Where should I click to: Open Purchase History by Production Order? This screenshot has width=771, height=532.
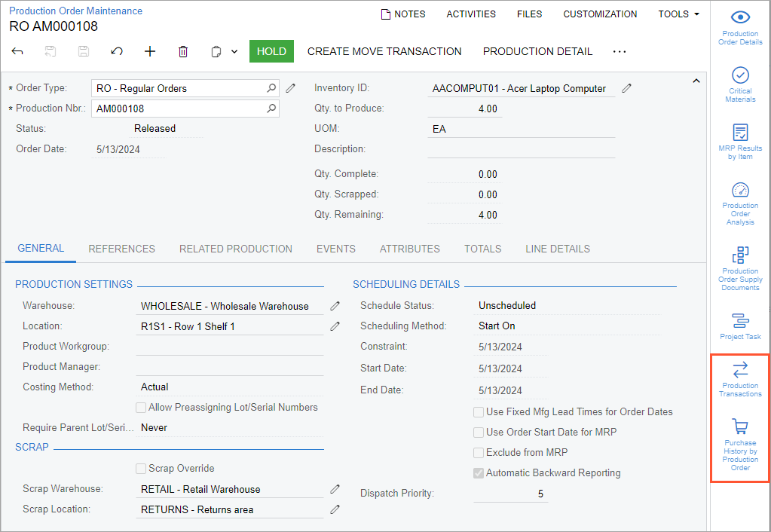740,445
